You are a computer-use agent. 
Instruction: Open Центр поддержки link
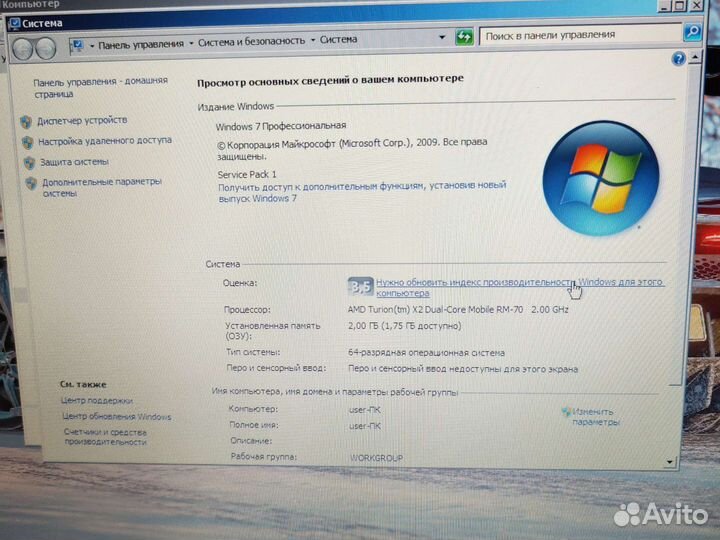coord(97,400)
